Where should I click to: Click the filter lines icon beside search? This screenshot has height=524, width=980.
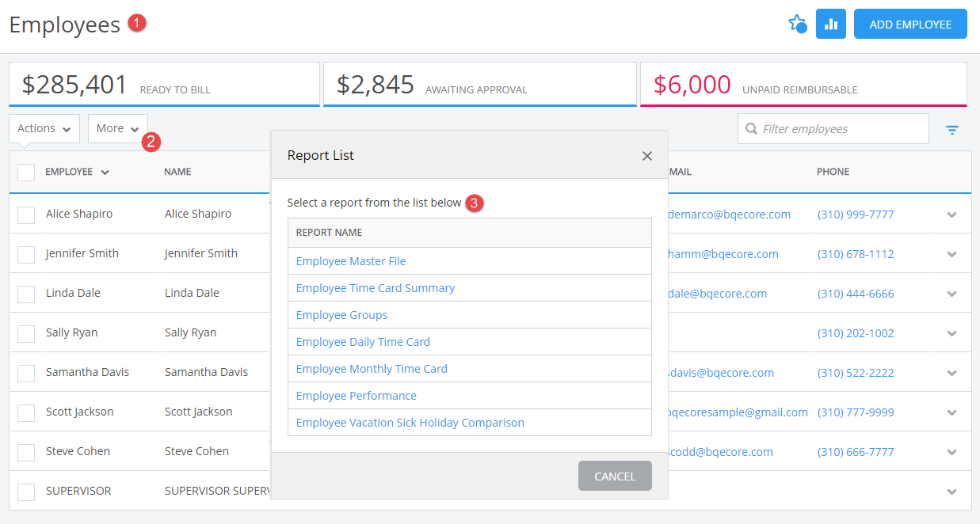click(x=952, y=130)
